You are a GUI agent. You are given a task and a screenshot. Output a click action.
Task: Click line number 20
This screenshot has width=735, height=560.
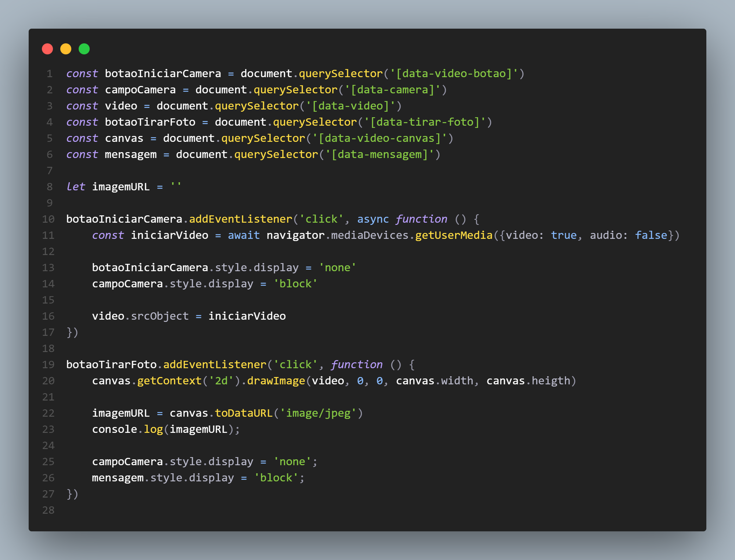coord(48,381)
